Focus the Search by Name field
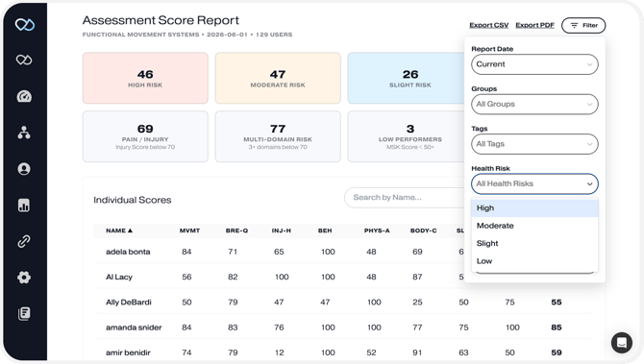The image size is (644, 364). point(405,198)
